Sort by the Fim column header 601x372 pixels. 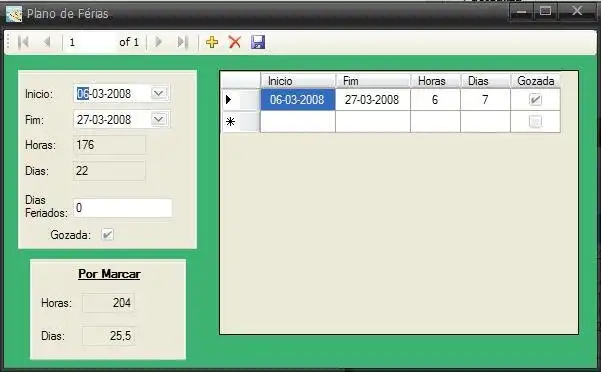373,81
